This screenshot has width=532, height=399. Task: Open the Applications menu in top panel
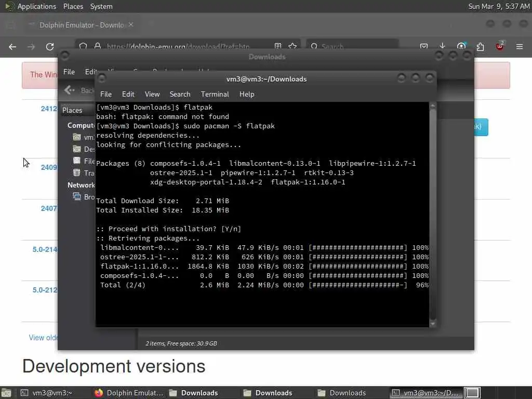pos(37,6)
